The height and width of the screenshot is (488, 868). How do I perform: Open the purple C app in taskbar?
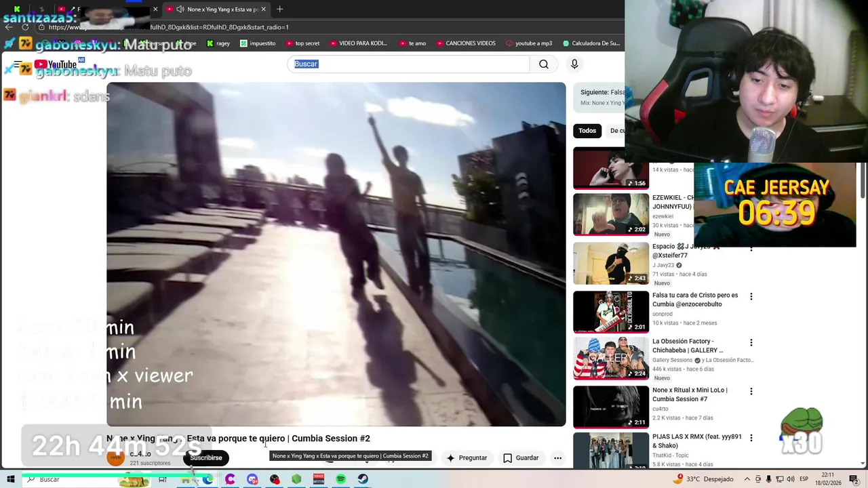tap(230, 479)
